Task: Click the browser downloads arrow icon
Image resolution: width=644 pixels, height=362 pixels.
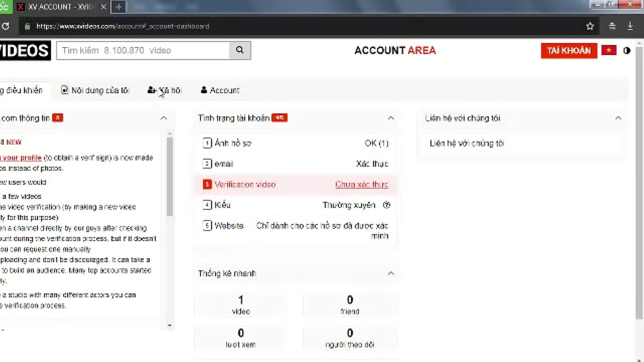Action: coord(630,26)
